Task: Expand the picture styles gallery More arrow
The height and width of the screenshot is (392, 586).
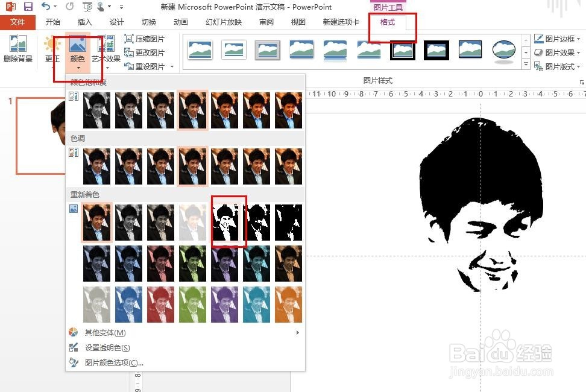Action: pyautogui.click(x=526, y=65)
